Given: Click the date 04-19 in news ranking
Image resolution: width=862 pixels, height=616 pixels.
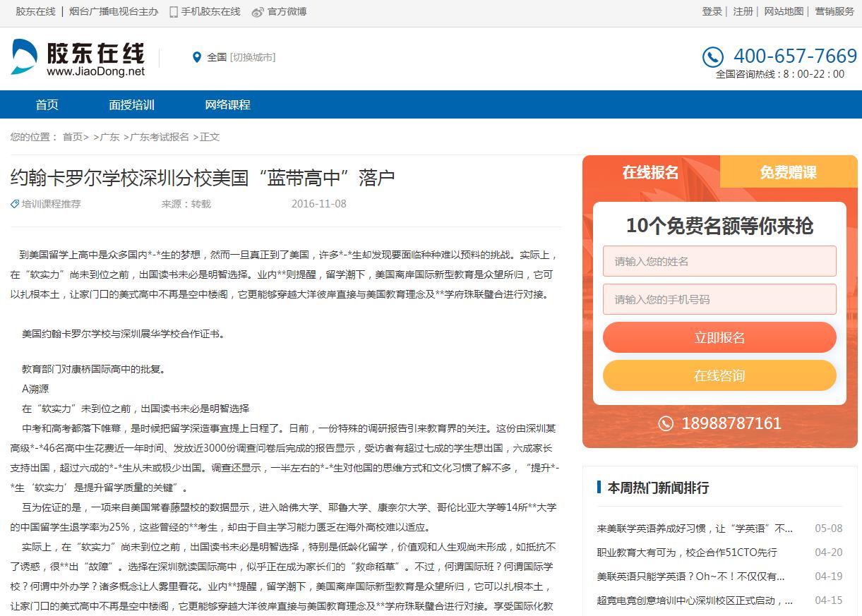Looking at the screenshot, I should click(829, 576).
